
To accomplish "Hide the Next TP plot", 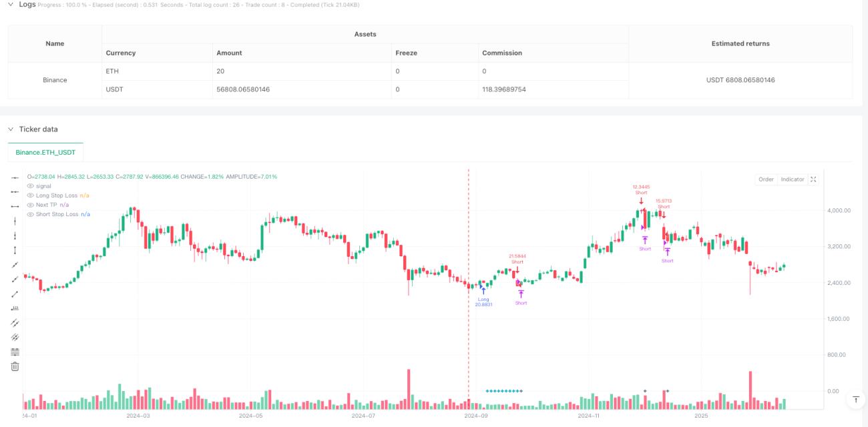I will pos(30,205).
